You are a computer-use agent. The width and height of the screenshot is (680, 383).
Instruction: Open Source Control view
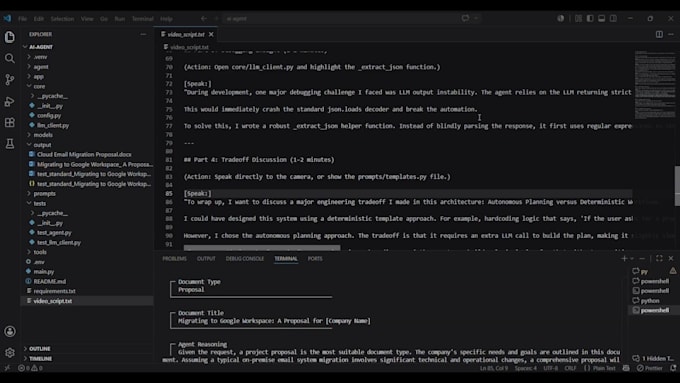(10, 79)
